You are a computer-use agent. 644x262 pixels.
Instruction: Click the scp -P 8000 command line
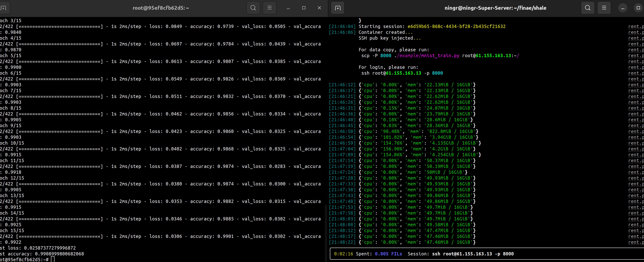click(x=440, y=56)
